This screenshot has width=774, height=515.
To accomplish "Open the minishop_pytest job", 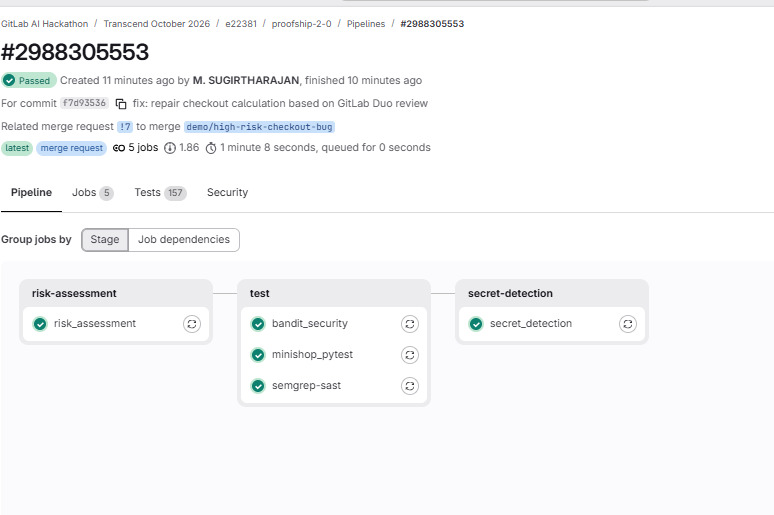I will pos(312,355).
